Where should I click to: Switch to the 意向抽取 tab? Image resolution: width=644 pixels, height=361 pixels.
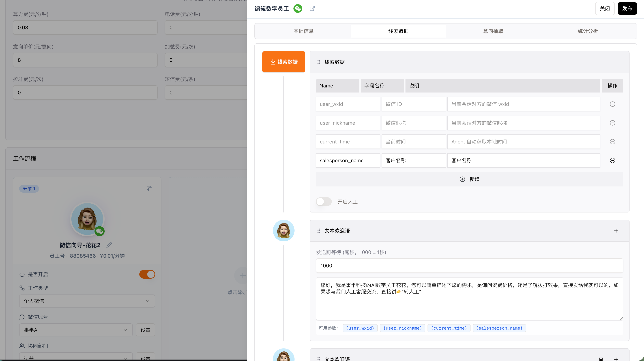click(x=493, y=31)
